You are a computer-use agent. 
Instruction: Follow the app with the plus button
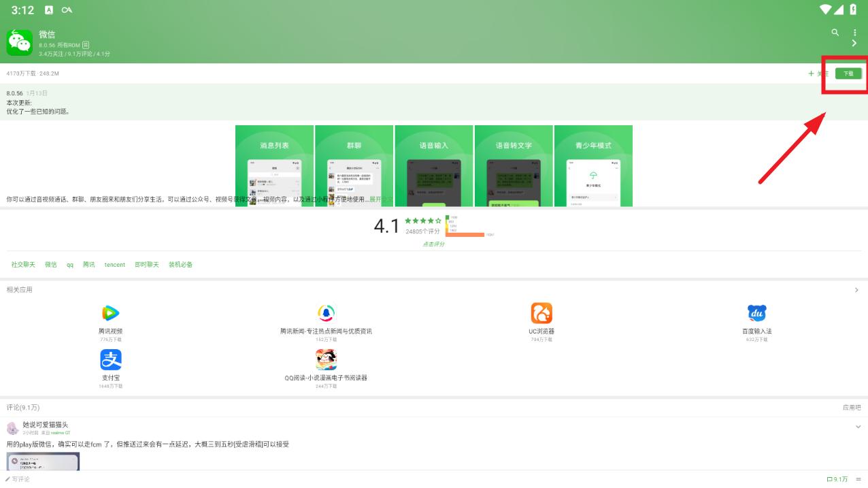pos(818,74)
